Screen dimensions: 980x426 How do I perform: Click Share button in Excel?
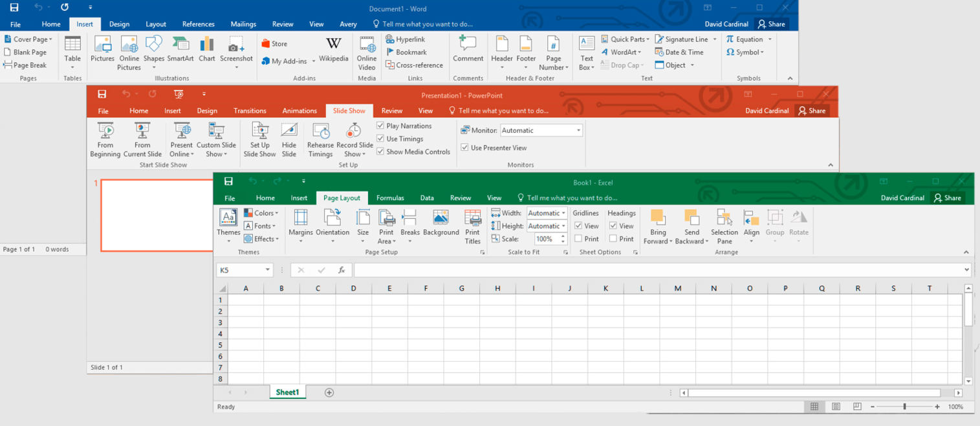tap(947, 198)
